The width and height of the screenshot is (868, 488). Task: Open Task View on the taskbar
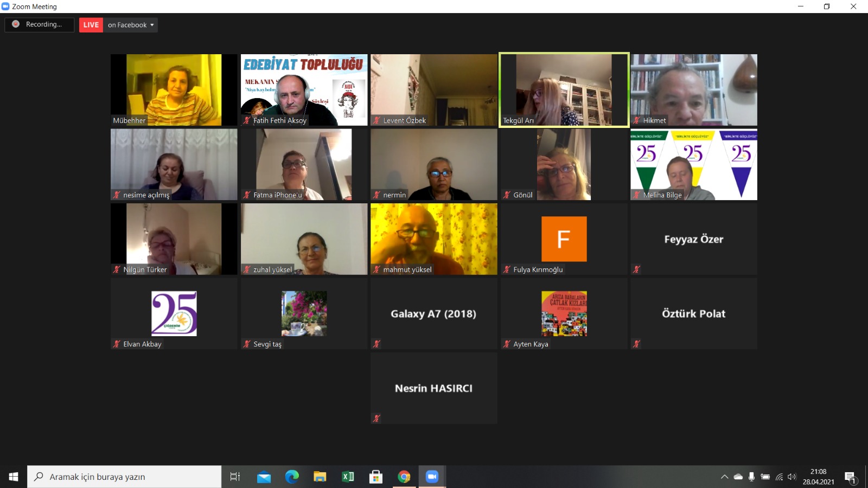click(x=235, y=477)
